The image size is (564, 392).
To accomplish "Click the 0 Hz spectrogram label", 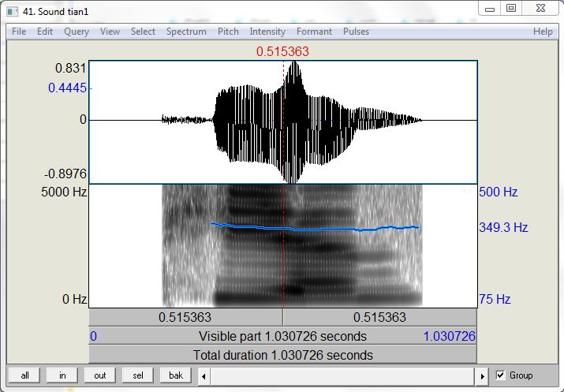I will (x=74, y=299).
